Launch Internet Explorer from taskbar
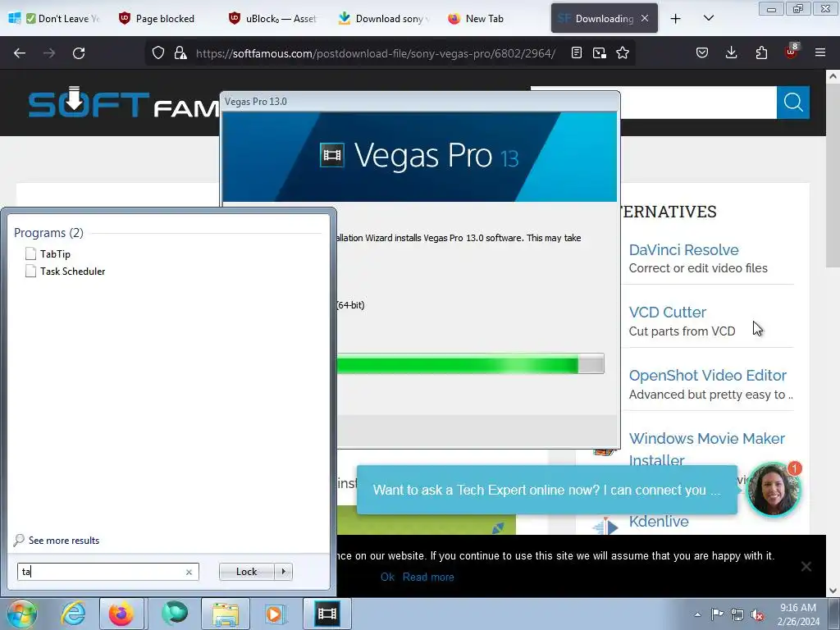The height and width of the screenshot is (630, 840). coord(73,614)
